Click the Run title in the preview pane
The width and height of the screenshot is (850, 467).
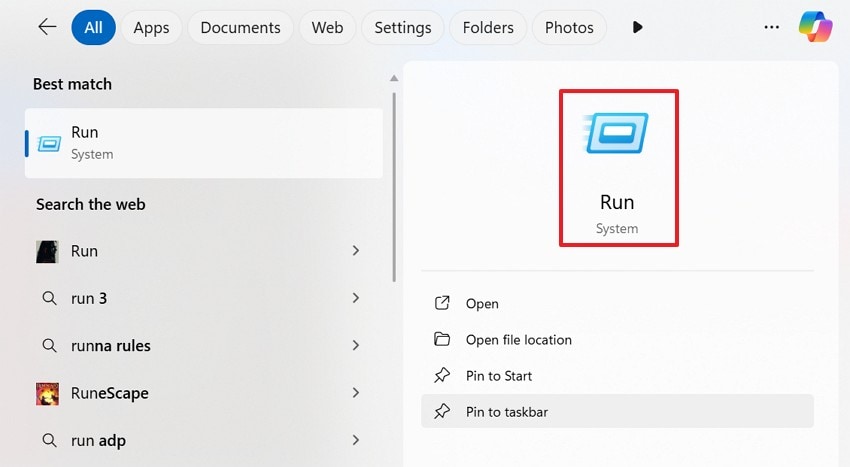click(617, 202)
